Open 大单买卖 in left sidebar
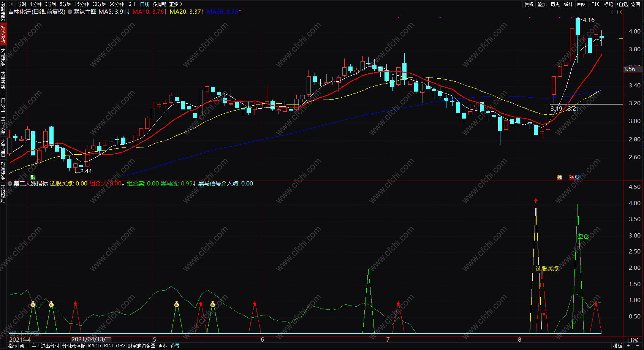 pos(3,80)
